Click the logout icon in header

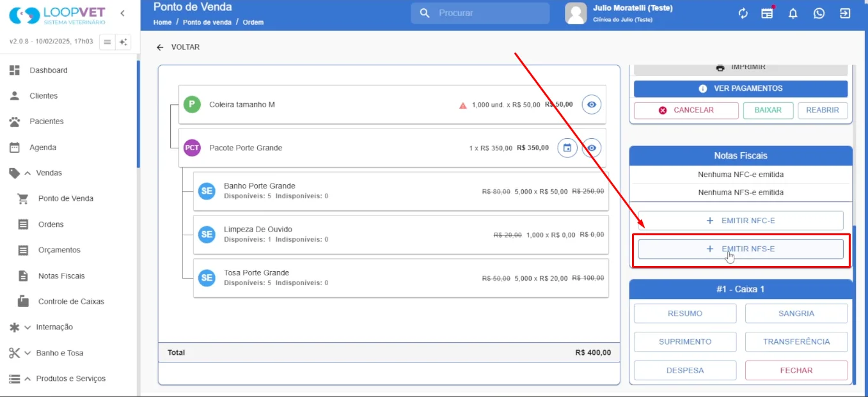click(845, 13)
